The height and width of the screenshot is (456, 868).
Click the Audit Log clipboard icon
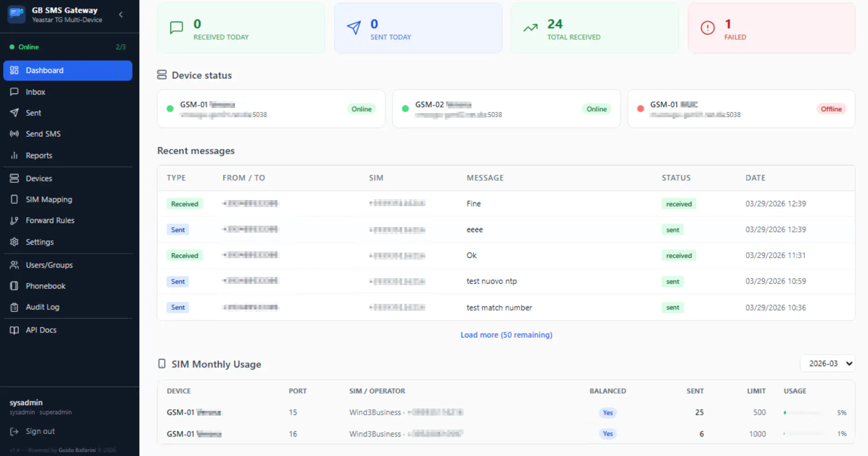(14, 307)
